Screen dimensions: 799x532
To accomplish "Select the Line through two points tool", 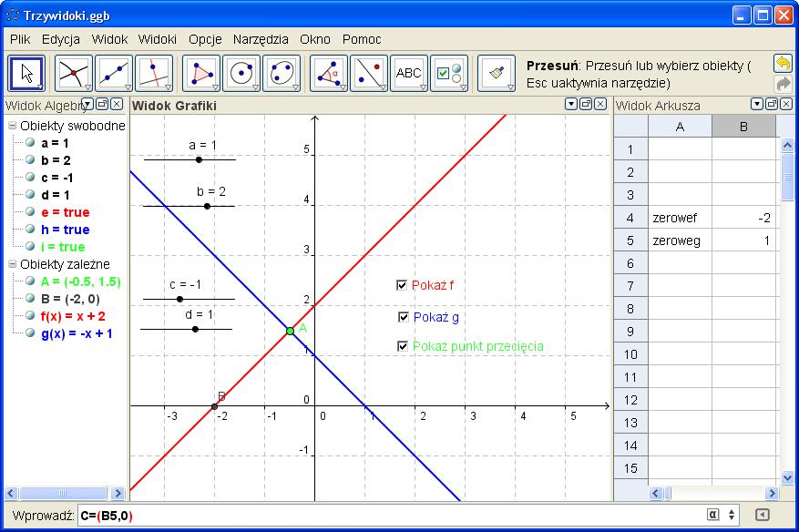I will 114,74.
